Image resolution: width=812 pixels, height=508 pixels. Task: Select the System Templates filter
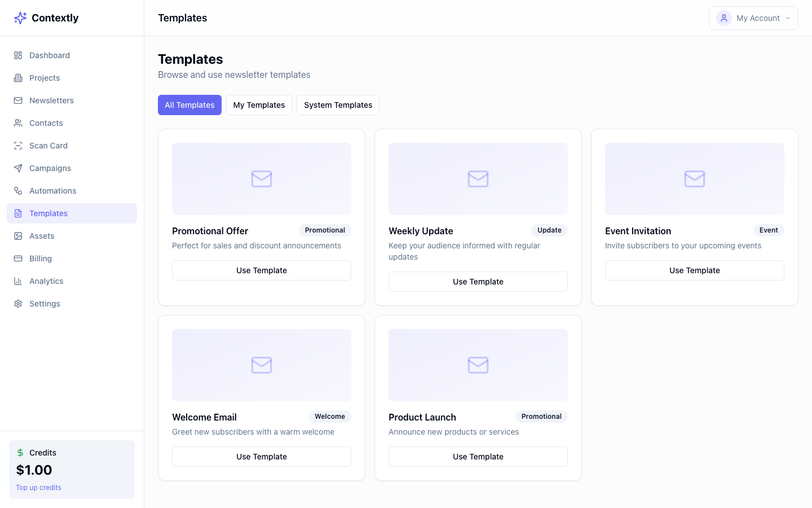[338, 105]
